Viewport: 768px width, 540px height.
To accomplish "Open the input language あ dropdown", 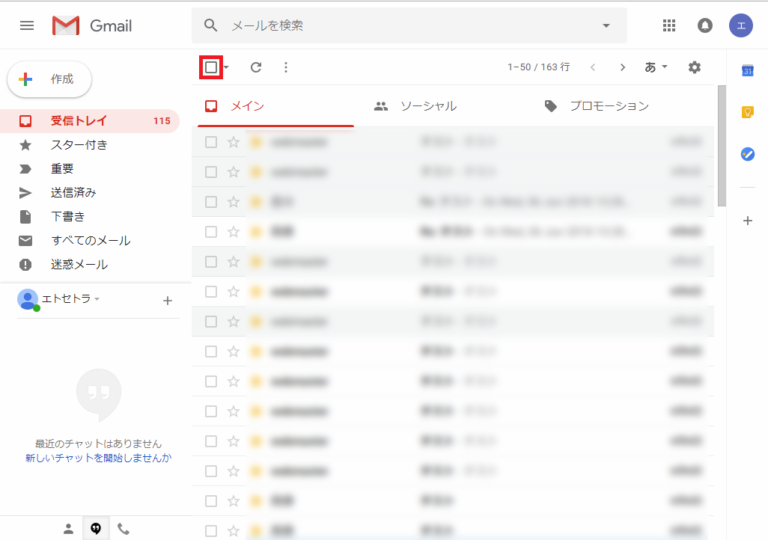I will (x=656, y=67).
